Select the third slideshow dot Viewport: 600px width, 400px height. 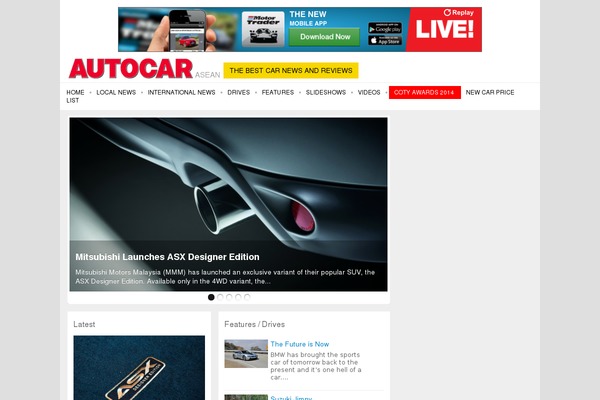[229, 297]
